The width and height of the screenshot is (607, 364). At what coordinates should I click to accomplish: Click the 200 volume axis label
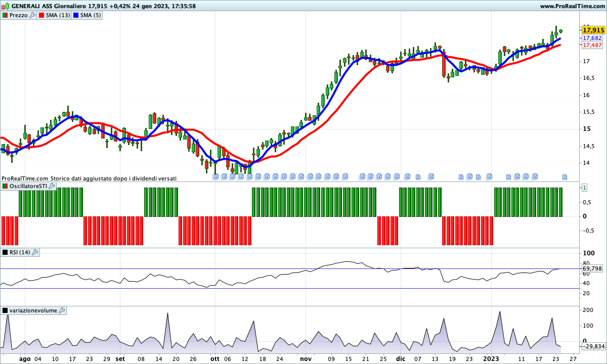tap(588, 309)
